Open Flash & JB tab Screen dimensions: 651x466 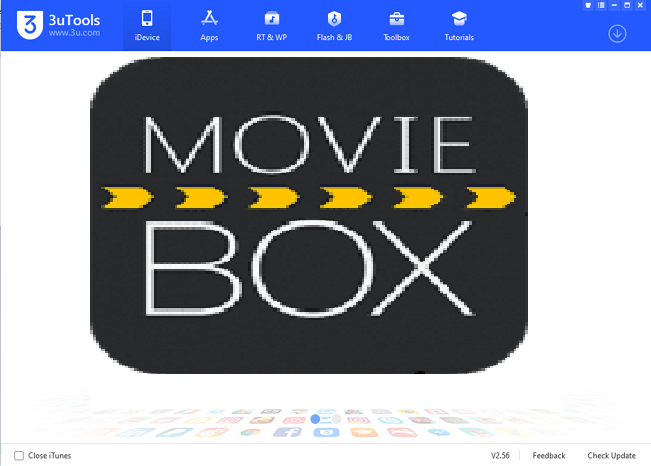coord(334,26)
